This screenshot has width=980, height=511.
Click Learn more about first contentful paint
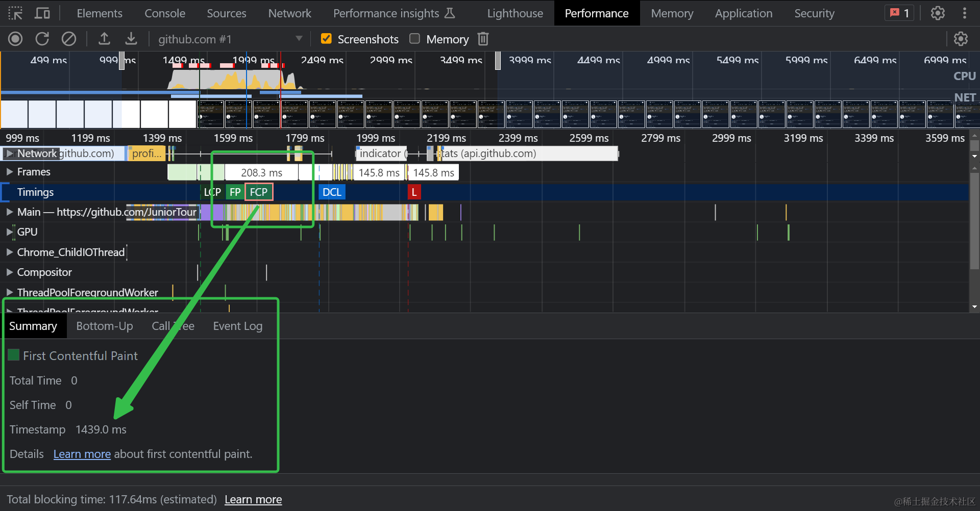click(82, 454)
